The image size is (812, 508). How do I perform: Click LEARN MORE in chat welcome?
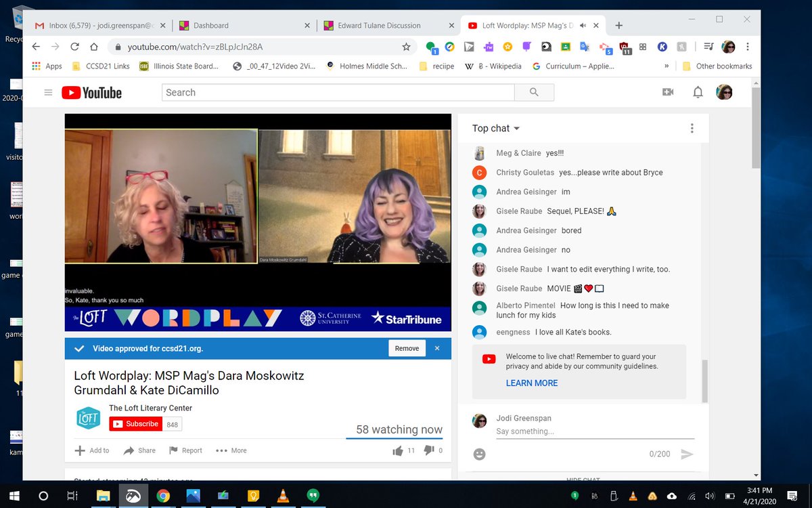click(x=532, y=383)
